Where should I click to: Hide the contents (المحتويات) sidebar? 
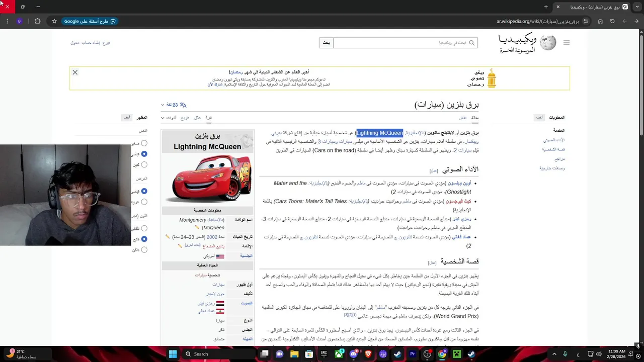pos(539,117)
